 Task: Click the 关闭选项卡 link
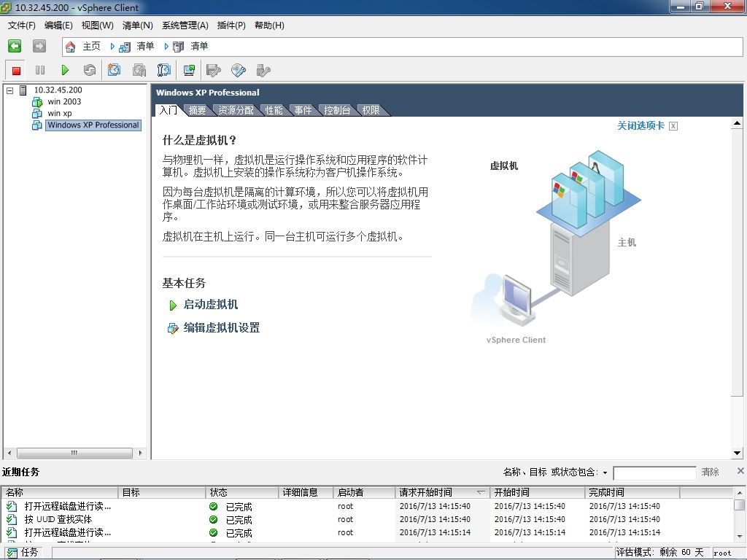(x=640, y=125)
